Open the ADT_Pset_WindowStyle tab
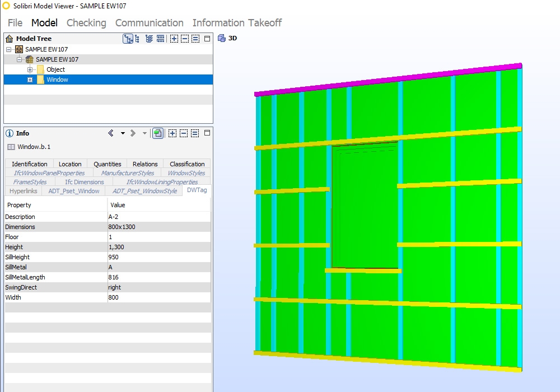Viewport: 560px width, 392px height. coord(144,190)
